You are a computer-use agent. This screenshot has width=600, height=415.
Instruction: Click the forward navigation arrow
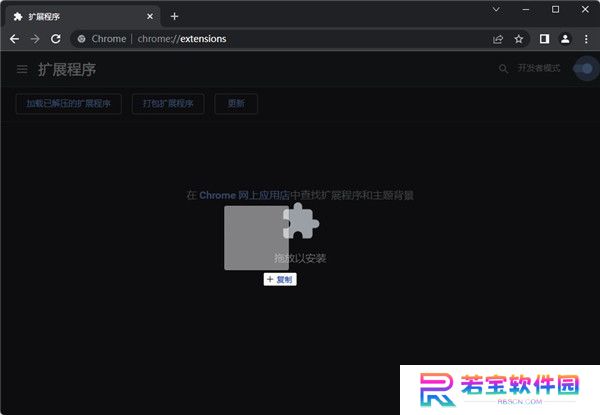[35, 39]
